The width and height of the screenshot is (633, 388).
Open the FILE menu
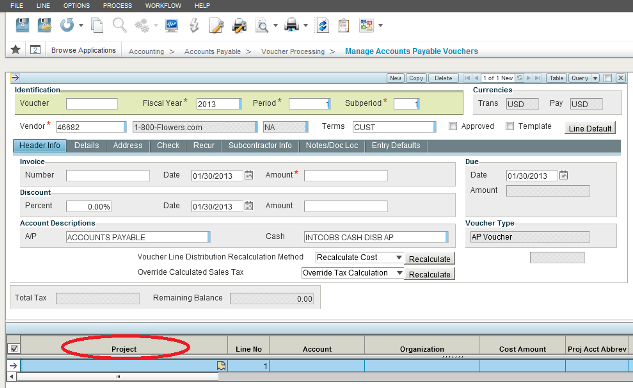pos(17,6)
